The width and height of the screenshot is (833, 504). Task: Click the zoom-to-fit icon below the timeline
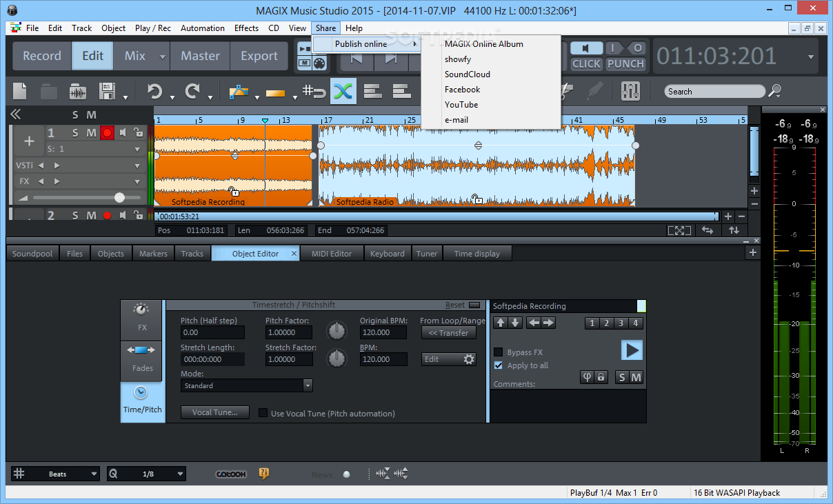(679, 230)
